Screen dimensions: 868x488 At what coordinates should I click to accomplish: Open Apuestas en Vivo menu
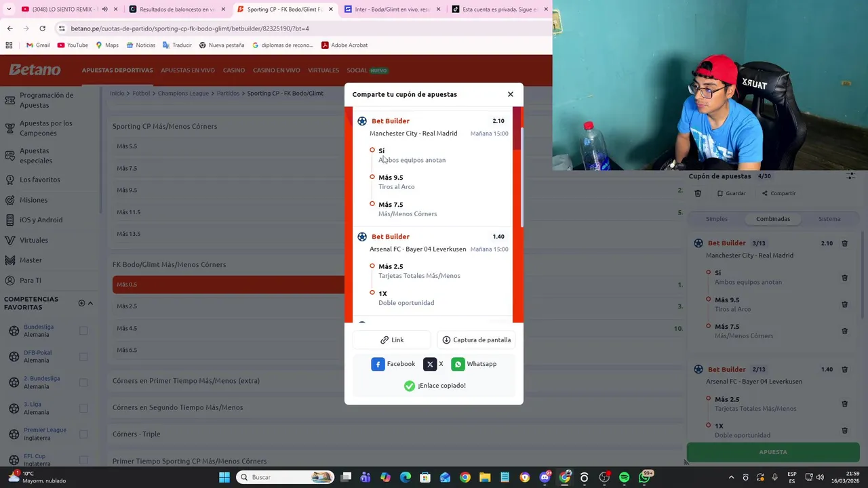(x=188, y=70)
